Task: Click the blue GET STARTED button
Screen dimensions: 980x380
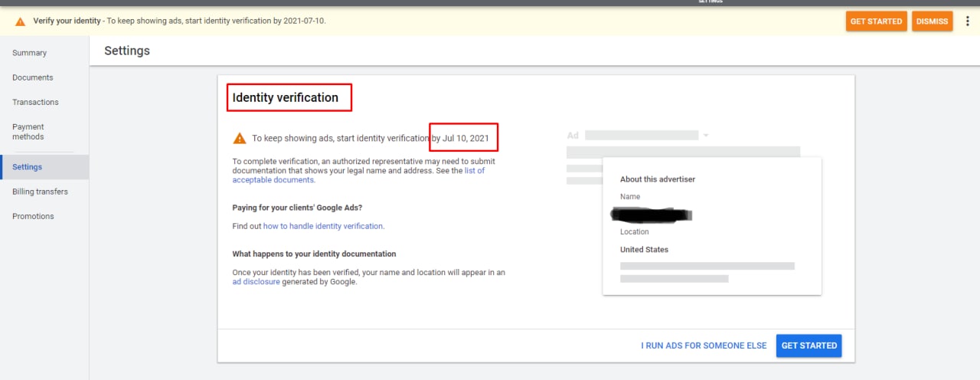Action: (x=808, y=346)
